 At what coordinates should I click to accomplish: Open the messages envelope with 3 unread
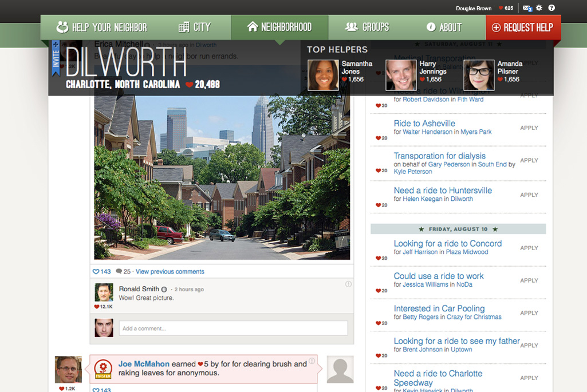[527, 8]
